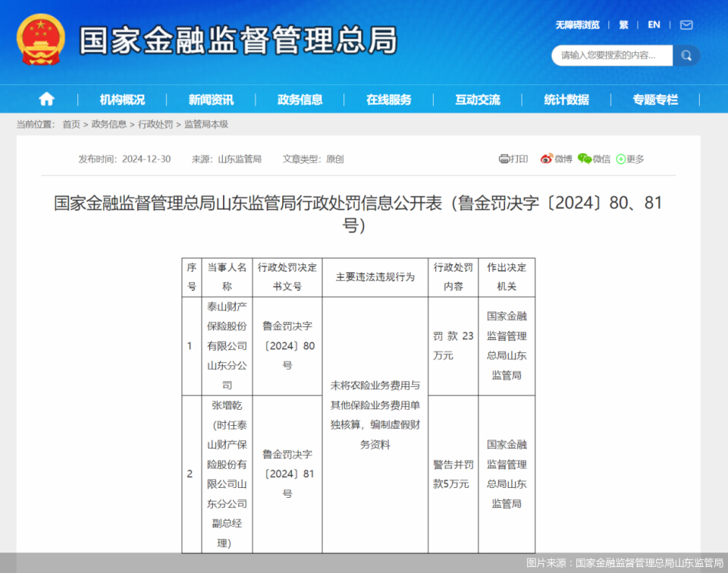Click header cell 当事人名称

pyautogui.click(x=227, y=278)
